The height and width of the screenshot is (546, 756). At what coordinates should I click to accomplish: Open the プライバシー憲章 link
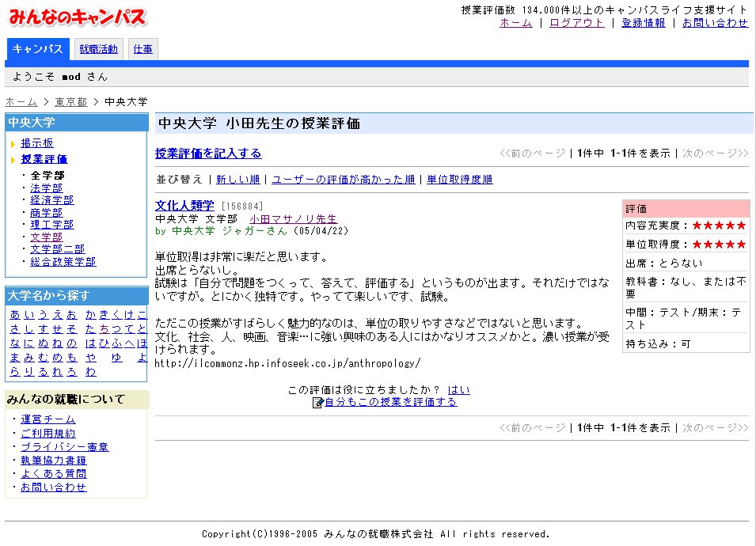[65, 447]
